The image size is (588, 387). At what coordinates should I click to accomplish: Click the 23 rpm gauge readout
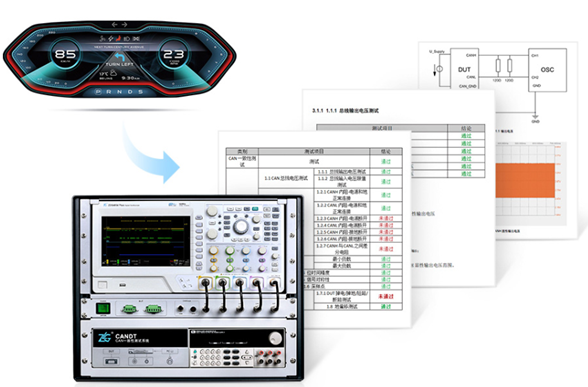pos(174,55)
